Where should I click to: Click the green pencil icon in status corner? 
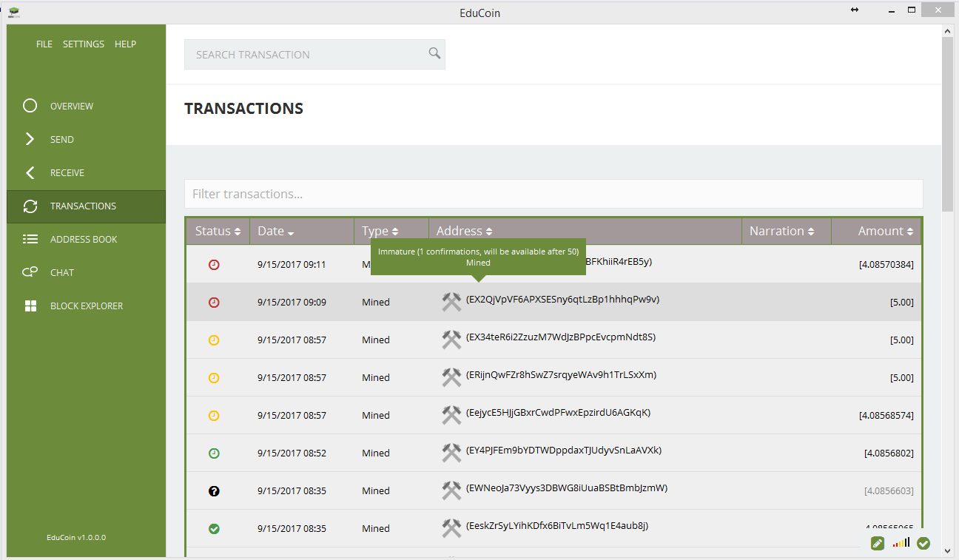pyautogui.click(x=878, y=543)
